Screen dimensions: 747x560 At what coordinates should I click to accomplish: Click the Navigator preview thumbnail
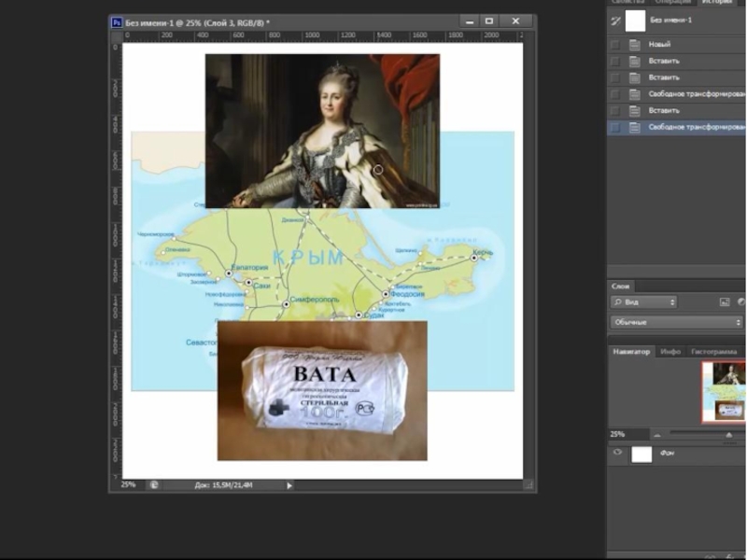point(724,392)
